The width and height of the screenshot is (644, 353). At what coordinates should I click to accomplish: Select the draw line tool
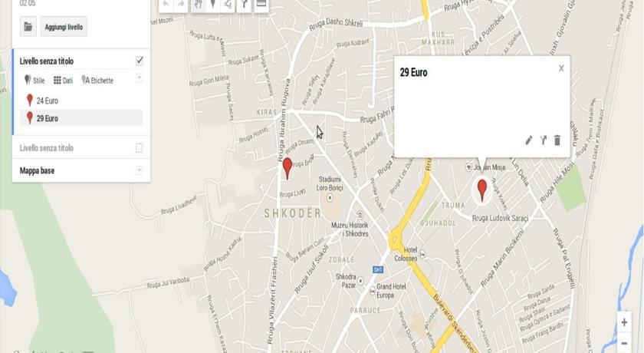click(228, 5)
